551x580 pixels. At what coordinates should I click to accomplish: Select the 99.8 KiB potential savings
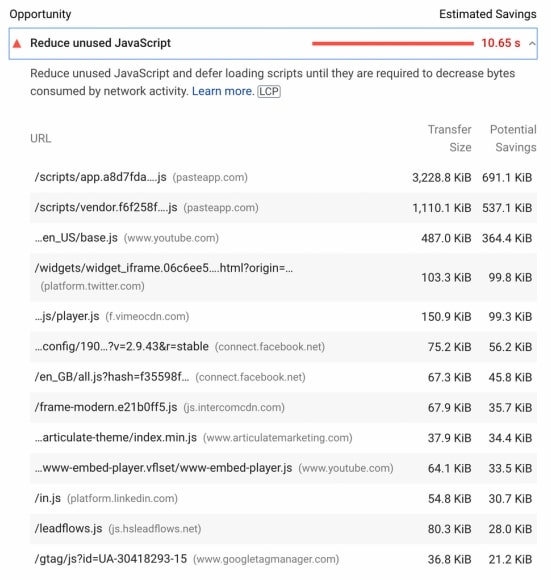click(x=510, y=277)
